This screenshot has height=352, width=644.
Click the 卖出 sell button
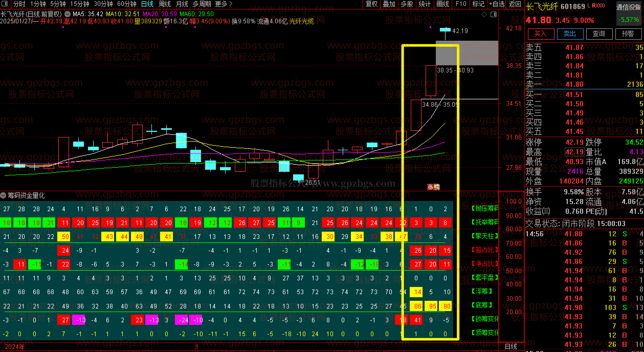570,34
